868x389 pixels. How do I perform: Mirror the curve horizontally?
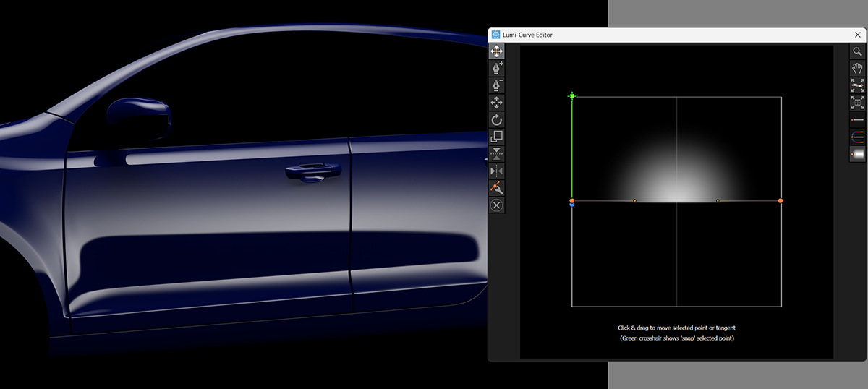coord(497,171)
